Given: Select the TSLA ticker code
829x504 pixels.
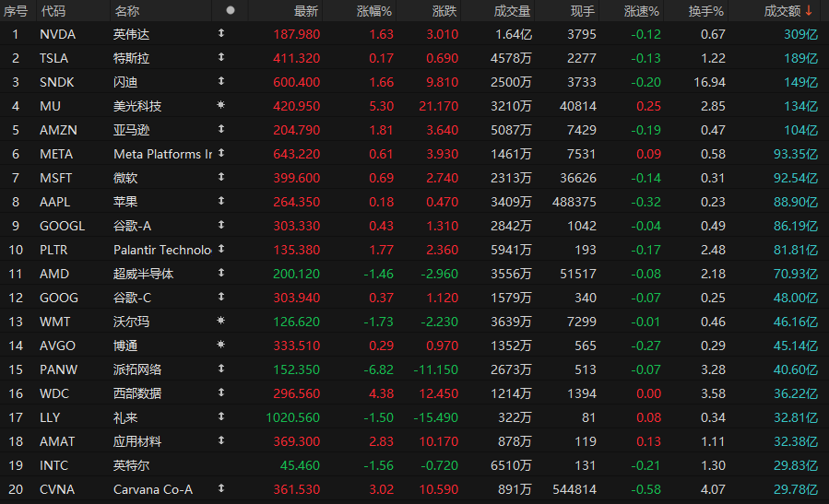Looking at the screenshot, I should point(53,58).
